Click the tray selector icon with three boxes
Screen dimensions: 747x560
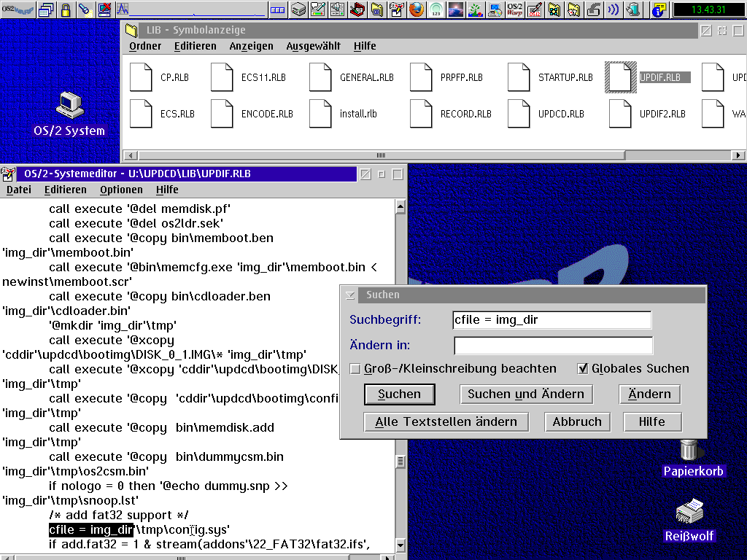coord(277,9)
